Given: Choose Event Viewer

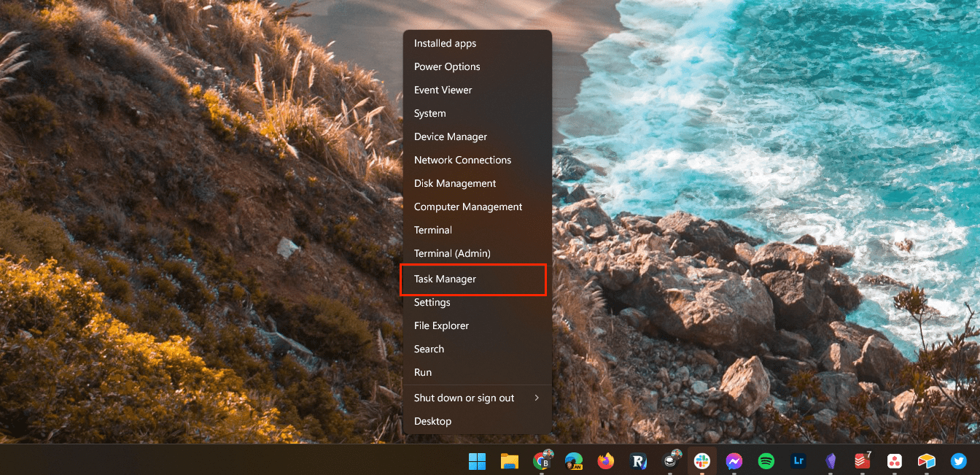Looking at the screenshot, I should [477, 90].
